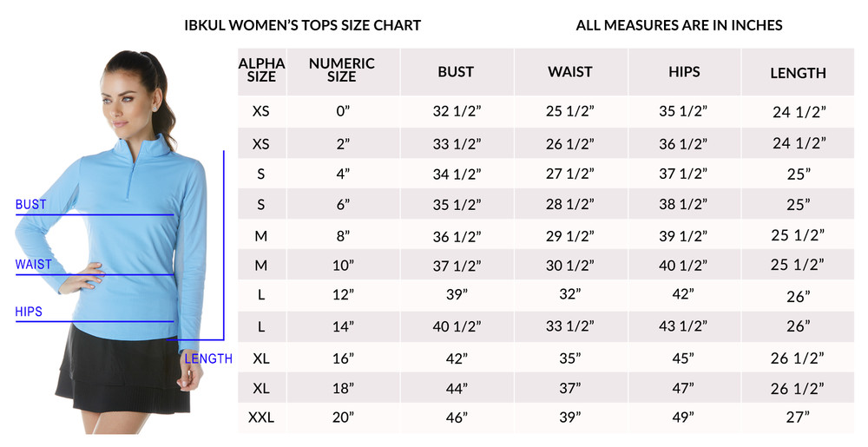Select the 46" bust measurement cell

[457, 417]
